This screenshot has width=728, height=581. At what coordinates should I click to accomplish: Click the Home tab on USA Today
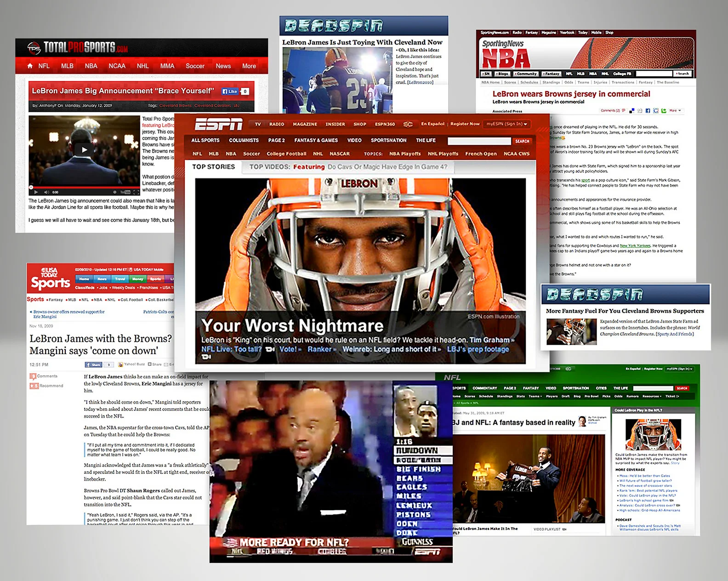[x=84, y=279]
